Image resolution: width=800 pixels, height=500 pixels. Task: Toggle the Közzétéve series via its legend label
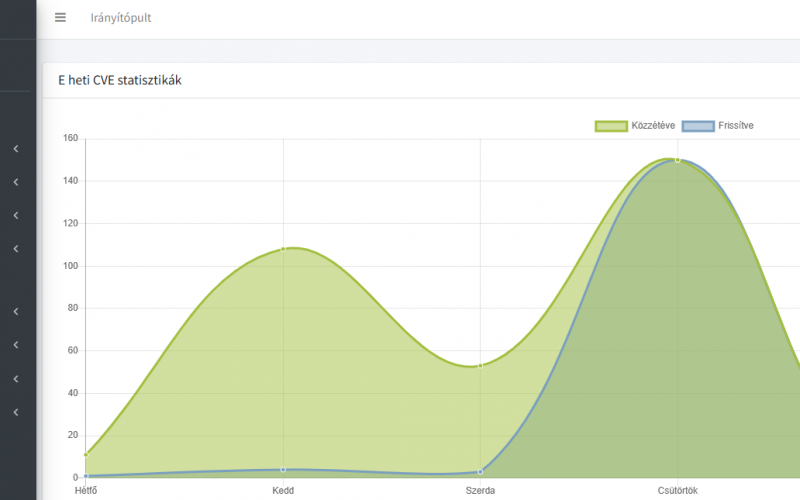(652, 126)
